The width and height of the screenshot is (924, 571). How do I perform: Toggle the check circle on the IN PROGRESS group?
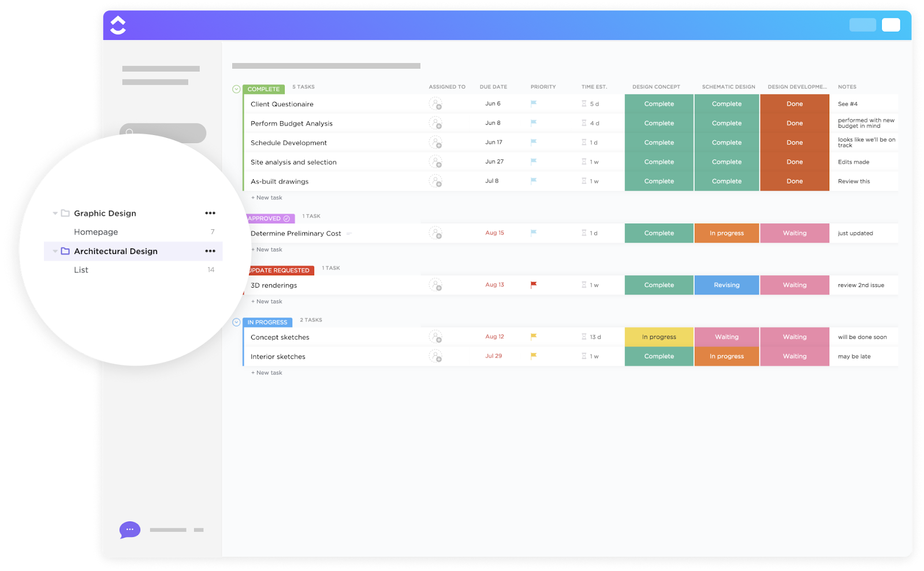[236, 322]
